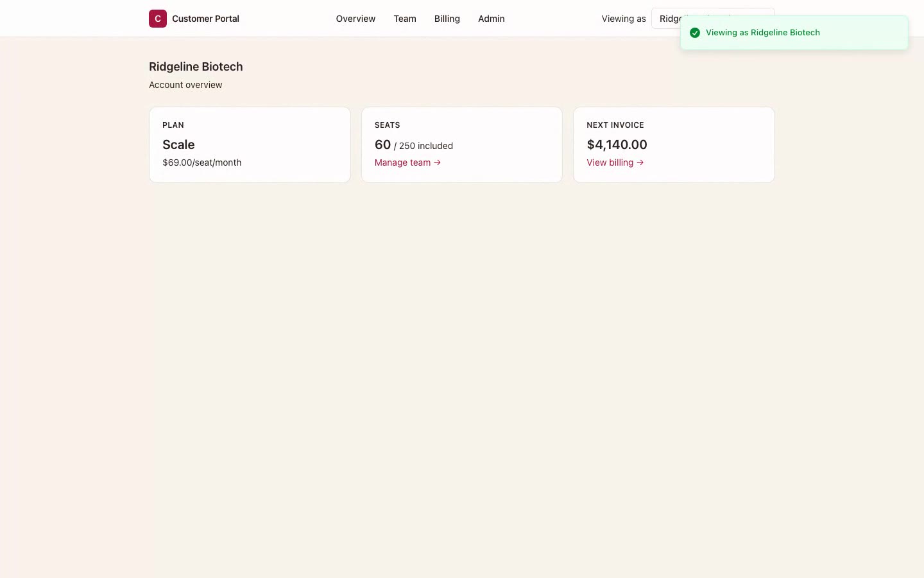Click the NEXT INVOICE card label
This screenshot has height=578, width=924.
615,125
